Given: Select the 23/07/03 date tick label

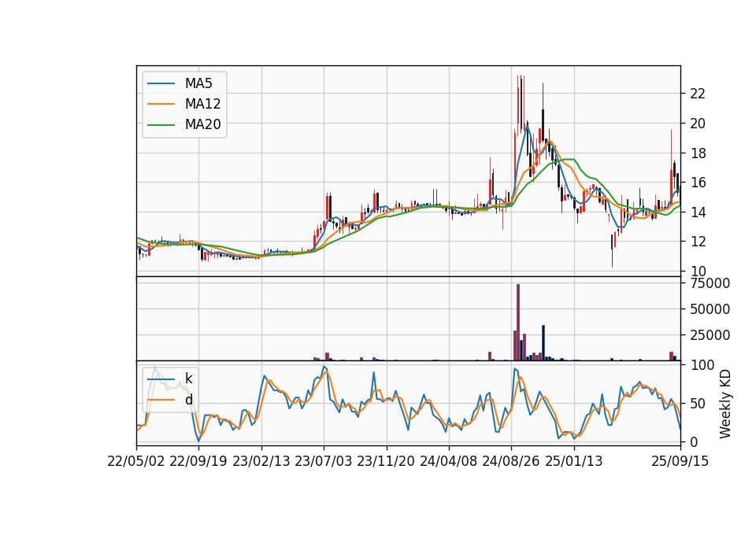Looking at the screenshot, I should [x=324, y=461].
